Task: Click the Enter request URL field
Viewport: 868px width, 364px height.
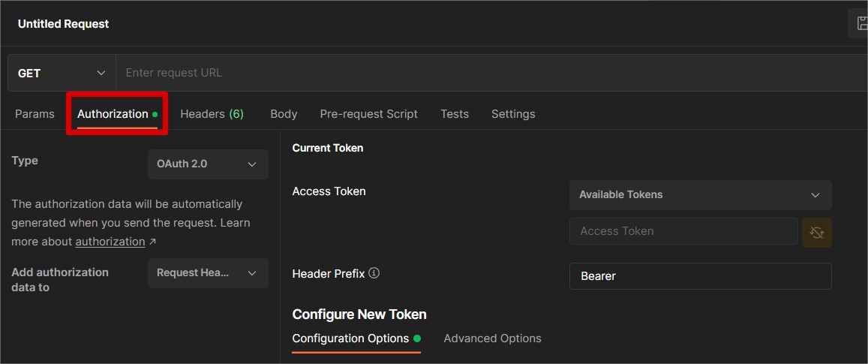Action: pos(488,73)
